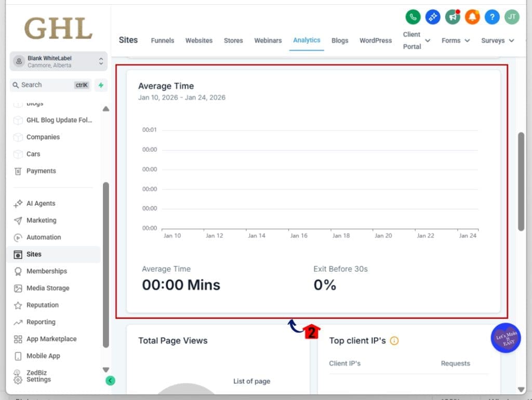
Task: Expand the Forms dropdown menu
Action: [x=456, y=41]
